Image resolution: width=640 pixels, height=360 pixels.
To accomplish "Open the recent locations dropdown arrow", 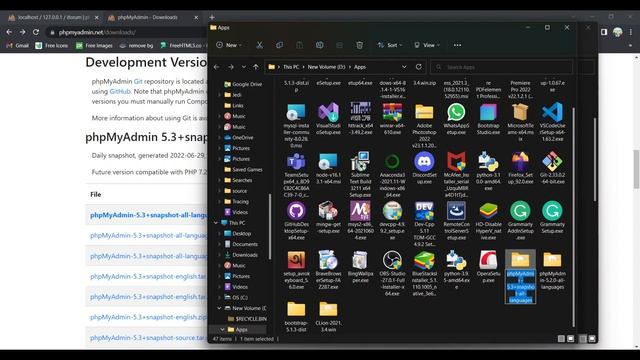I will coord(244,67).
